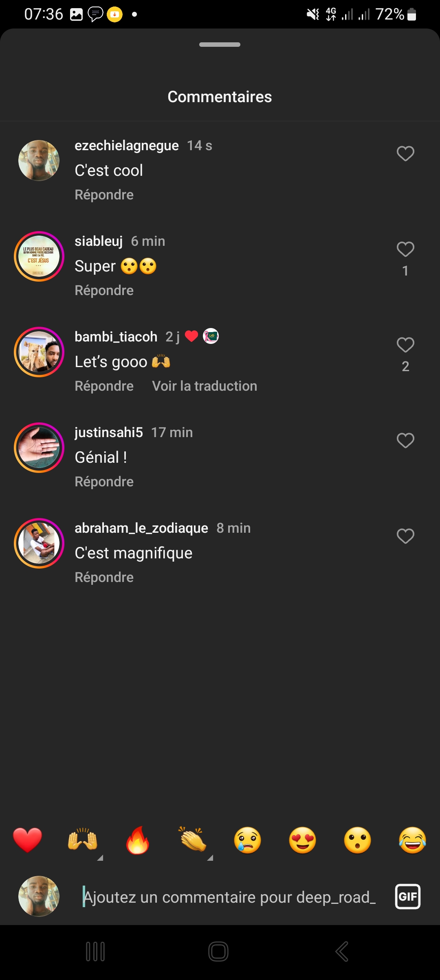
Task: Add the surprised face emoji reaction
Action: point(358,840)
